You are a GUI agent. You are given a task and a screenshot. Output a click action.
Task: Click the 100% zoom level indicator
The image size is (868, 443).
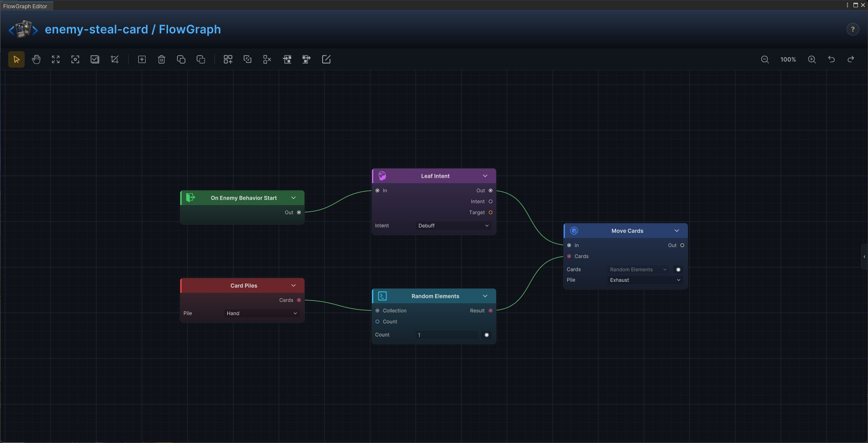click(788, 59)
